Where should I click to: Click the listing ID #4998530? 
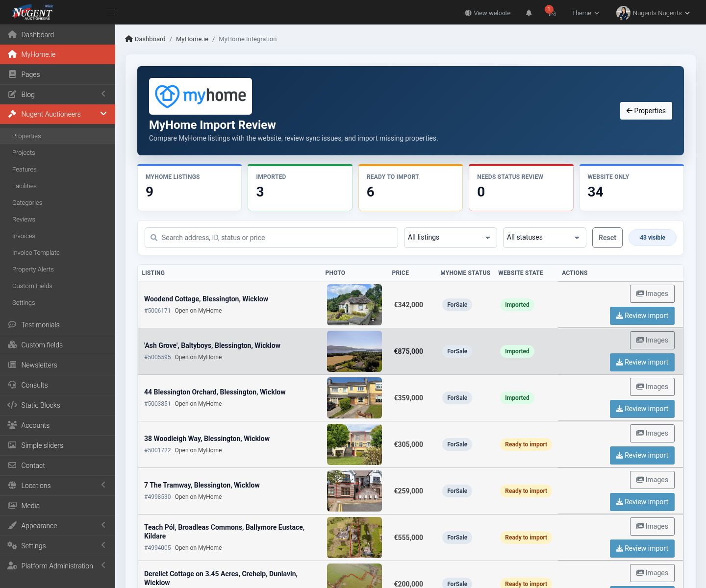[157, 497]
